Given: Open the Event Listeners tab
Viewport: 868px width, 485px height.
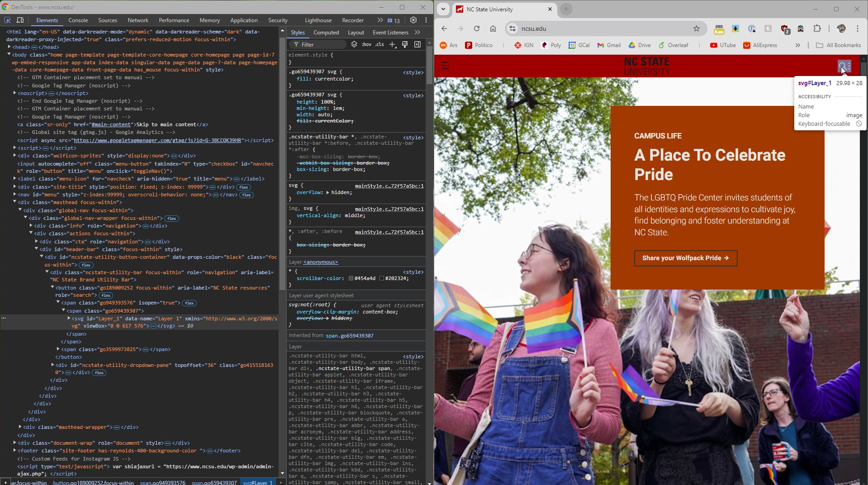Looking at the screenshot, I should click(x=390, y=33).
